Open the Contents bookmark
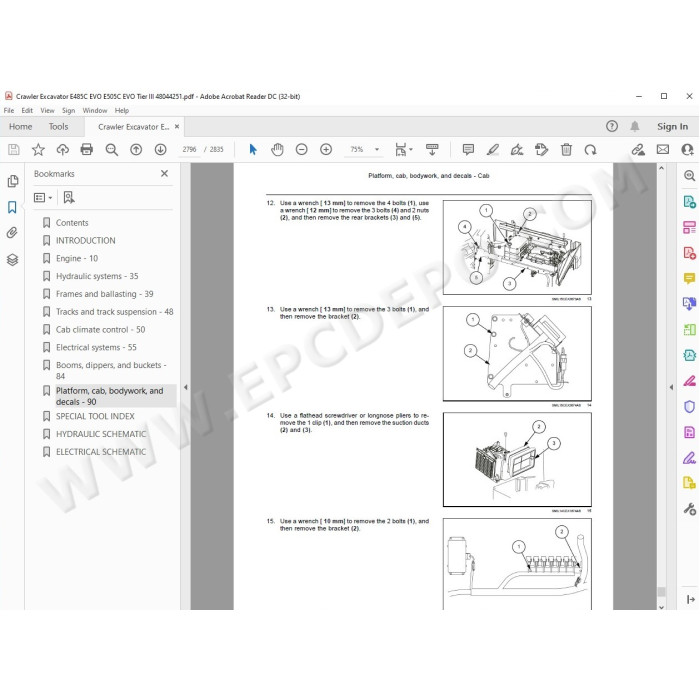 tap(72, 222)
